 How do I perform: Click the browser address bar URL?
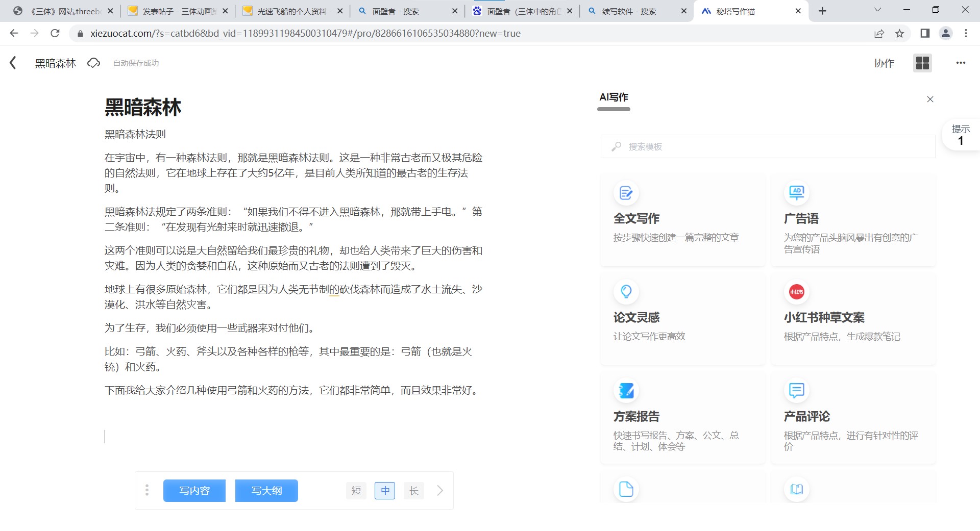tap(305, 33)
